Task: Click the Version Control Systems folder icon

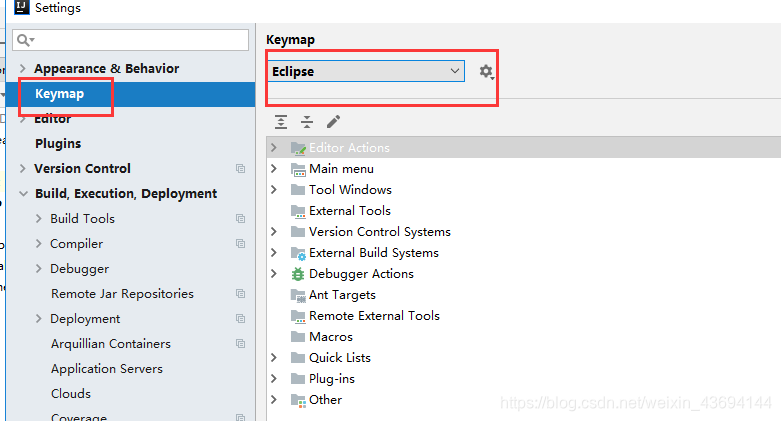Action: [298, 232]
